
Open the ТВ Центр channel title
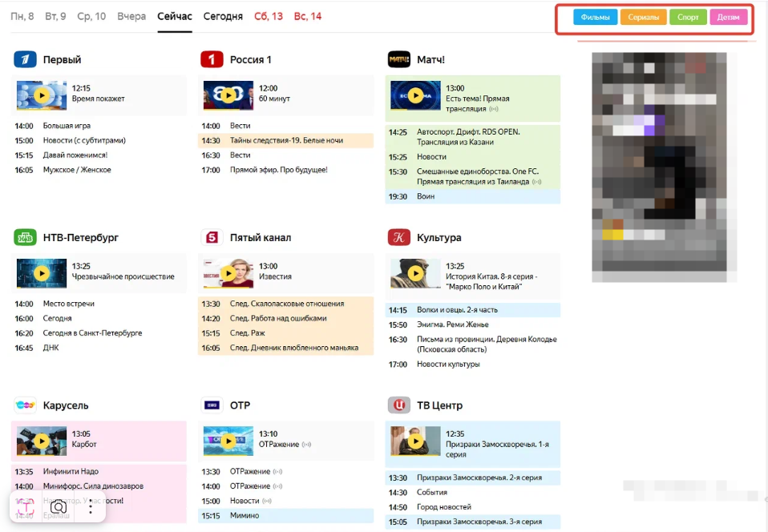[439, 405]
